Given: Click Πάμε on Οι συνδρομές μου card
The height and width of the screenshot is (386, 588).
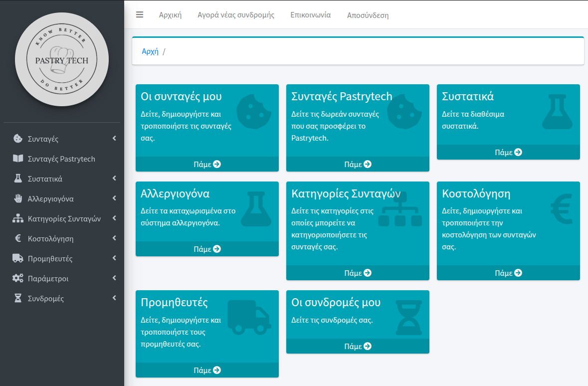Looking at the screenshot, I should (x=358, y=346).
